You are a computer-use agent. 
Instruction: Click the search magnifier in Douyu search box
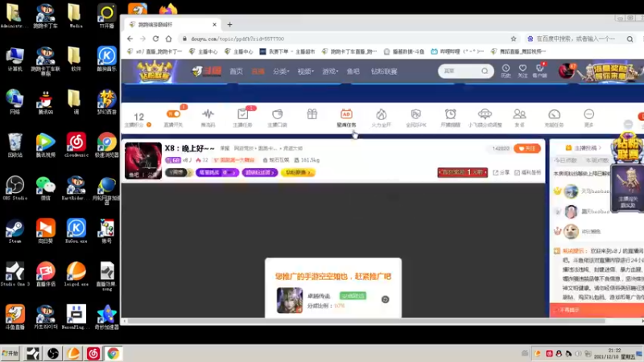[x=485, y=71]
